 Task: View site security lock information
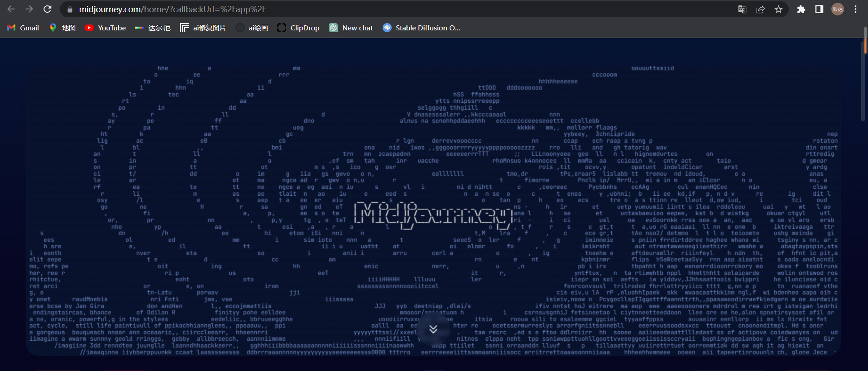(x=70, y=10)
